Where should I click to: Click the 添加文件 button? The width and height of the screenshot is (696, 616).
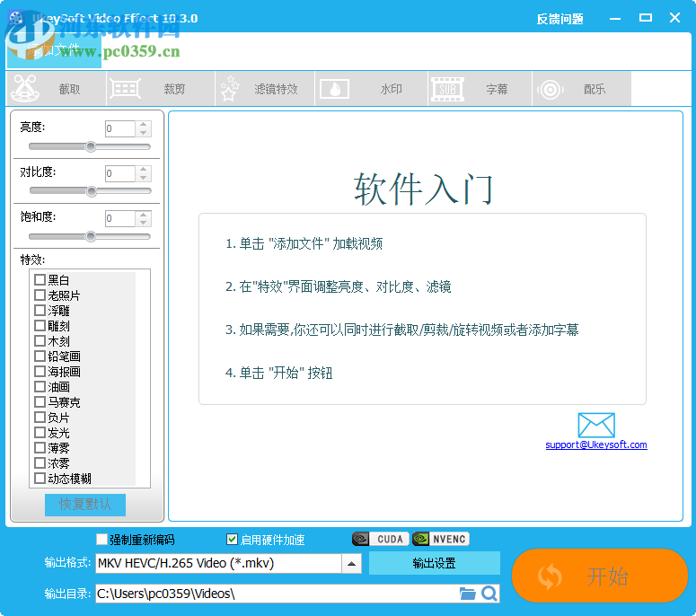pyautogui.click(x=54, y=49)
